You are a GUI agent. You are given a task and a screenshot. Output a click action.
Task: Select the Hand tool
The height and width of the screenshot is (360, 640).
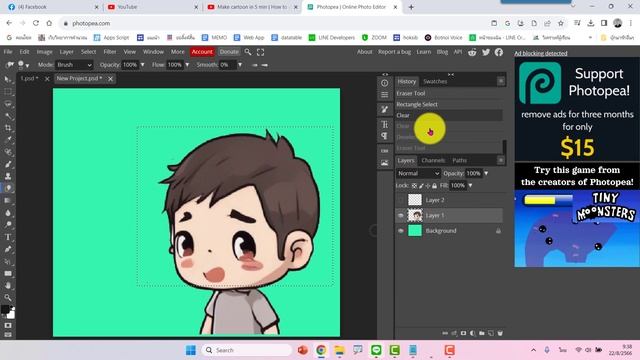(x=8, y=285)
